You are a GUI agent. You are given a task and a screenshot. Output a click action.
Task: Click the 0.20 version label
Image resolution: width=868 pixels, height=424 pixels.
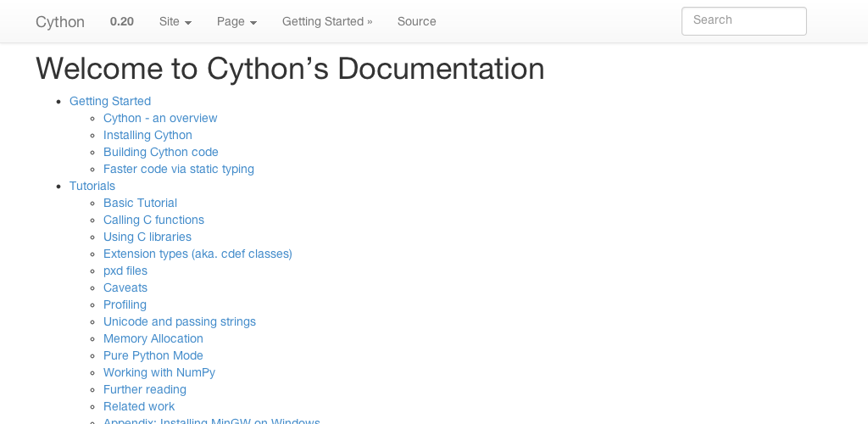pyautogui.click(x=122, y=21)
